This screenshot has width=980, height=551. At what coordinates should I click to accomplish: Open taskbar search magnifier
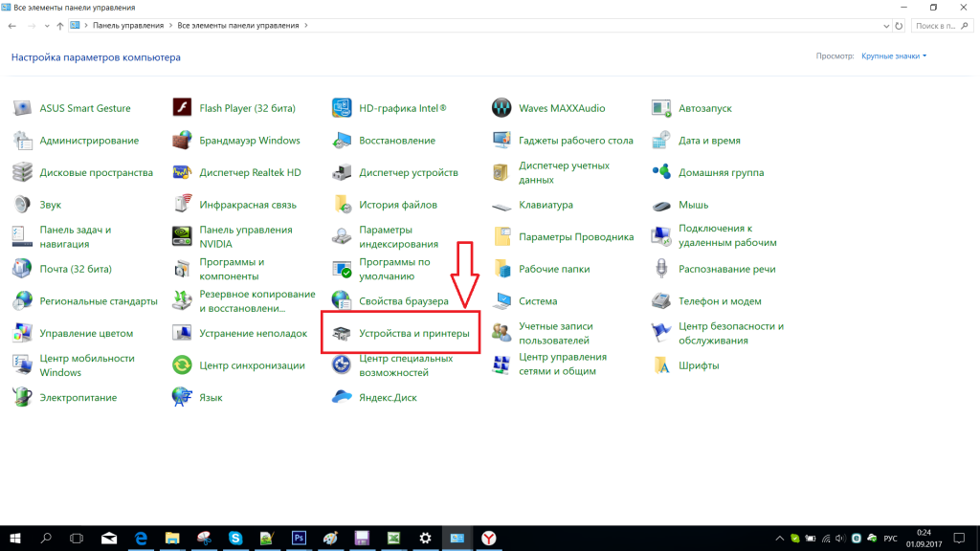(x=46, y=538)
